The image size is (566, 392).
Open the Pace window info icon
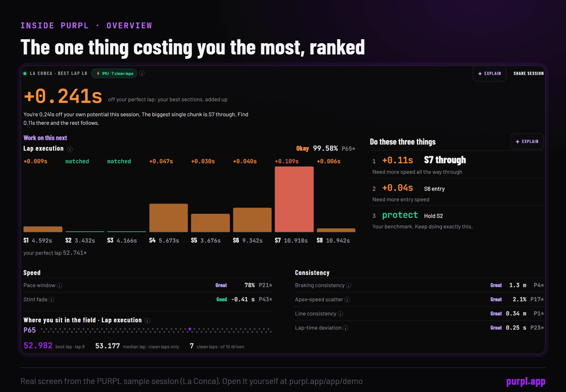click(x=60, y=286)
